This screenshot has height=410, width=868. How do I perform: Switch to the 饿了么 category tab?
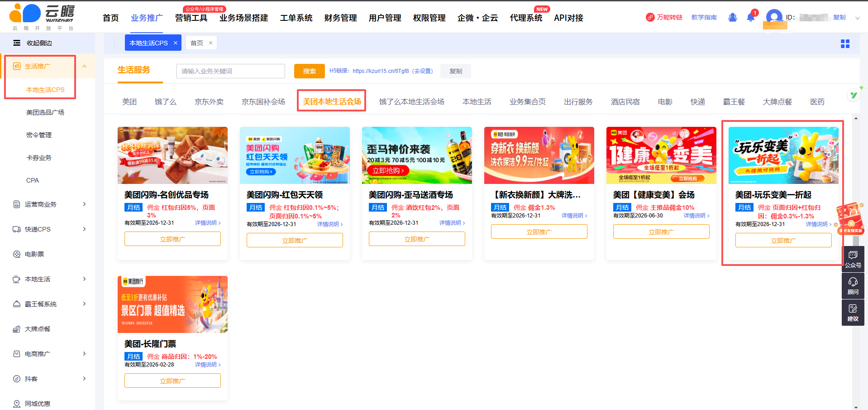coord(165,102)
